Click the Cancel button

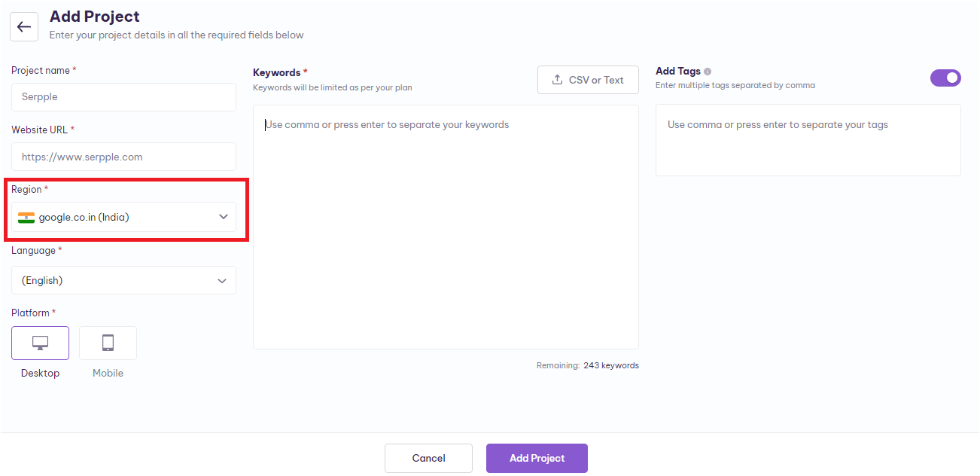point(428,458)
